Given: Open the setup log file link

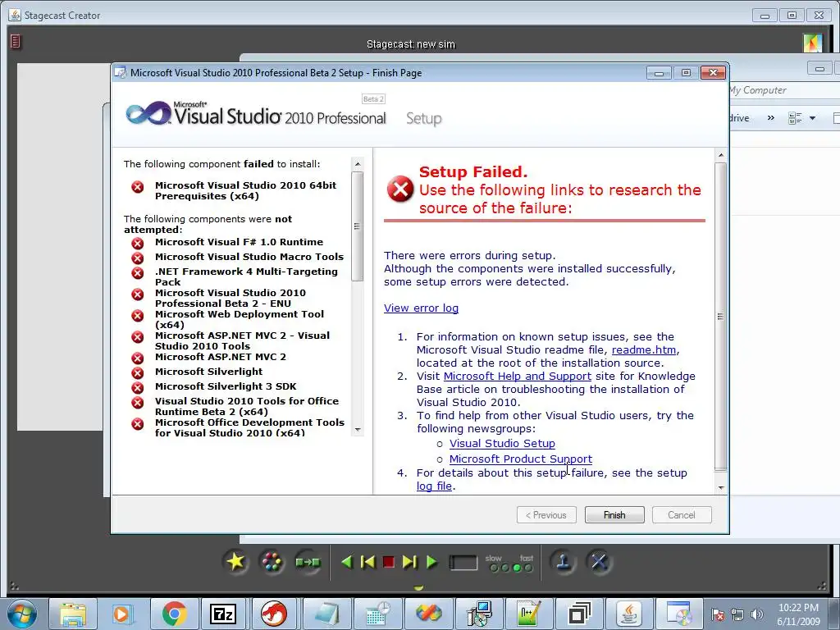Looking at the screenshot, I should pos(434,486).
